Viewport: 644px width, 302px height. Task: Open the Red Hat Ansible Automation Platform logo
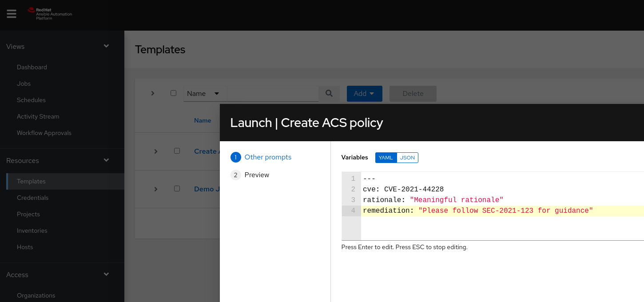click(x=50, y=14)
